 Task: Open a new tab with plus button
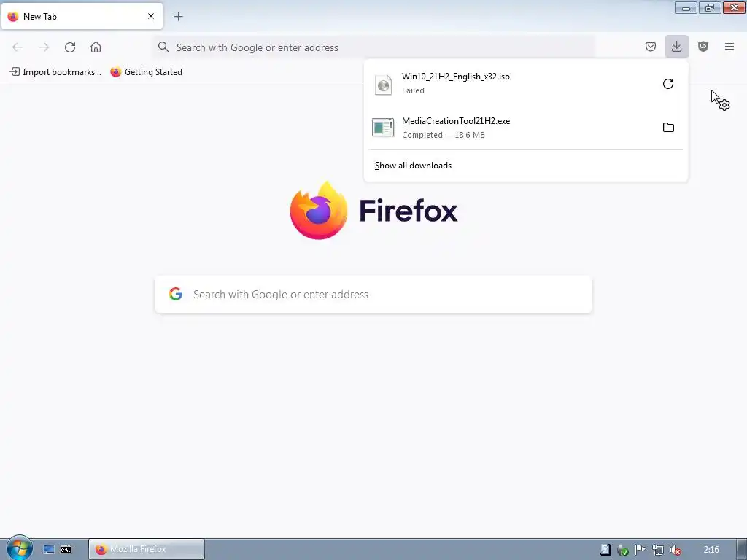click(x=178, y=17)
